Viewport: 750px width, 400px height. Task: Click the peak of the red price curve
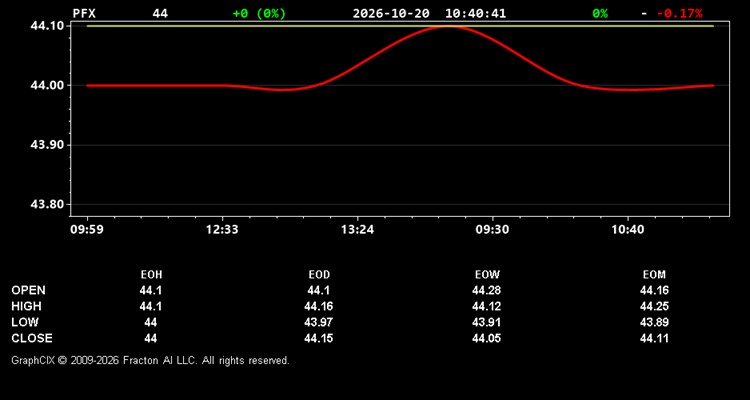pyautogui.click(x=447, y=27)
